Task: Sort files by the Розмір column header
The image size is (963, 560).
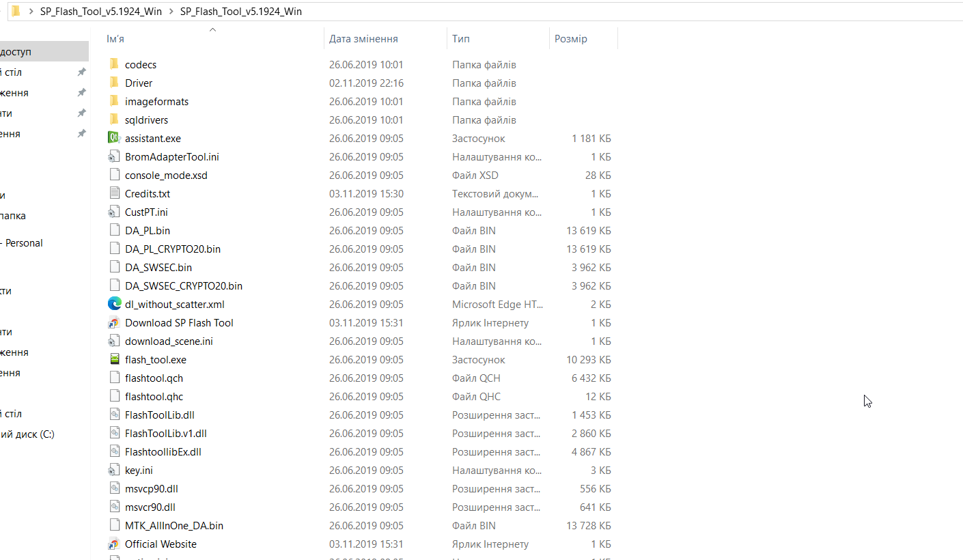Action: pyautogui.click(x=571, y=39)
